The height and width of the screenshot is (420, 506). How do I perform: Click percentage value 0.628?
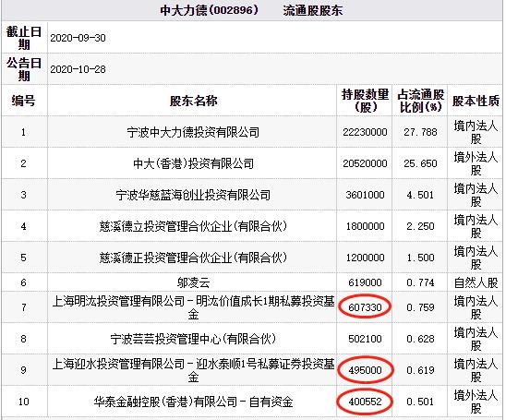(x=420, y=339)
